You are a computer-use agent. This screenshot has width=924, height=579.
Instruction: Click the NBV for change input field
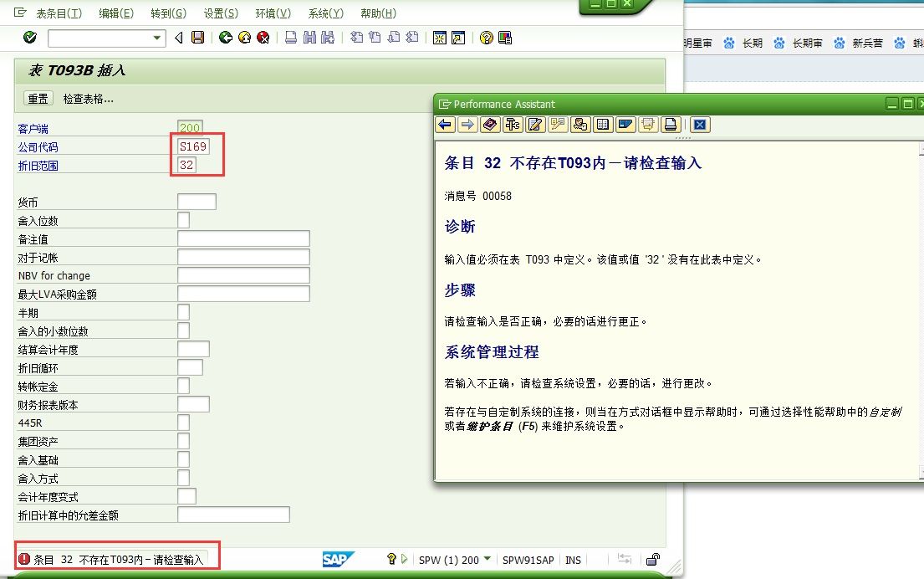click(x=243, y=275)
